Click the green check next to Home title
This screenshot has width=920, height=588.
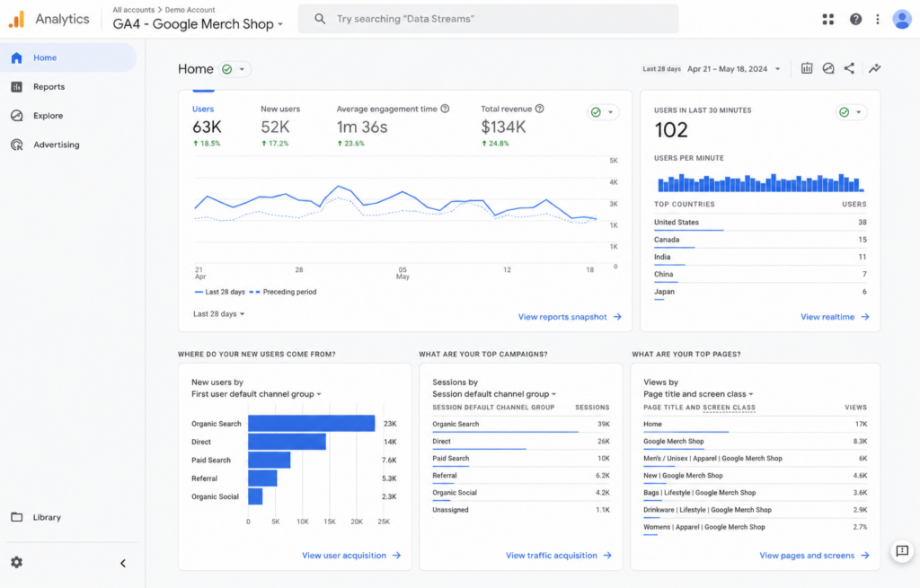(x=227, y=69)
